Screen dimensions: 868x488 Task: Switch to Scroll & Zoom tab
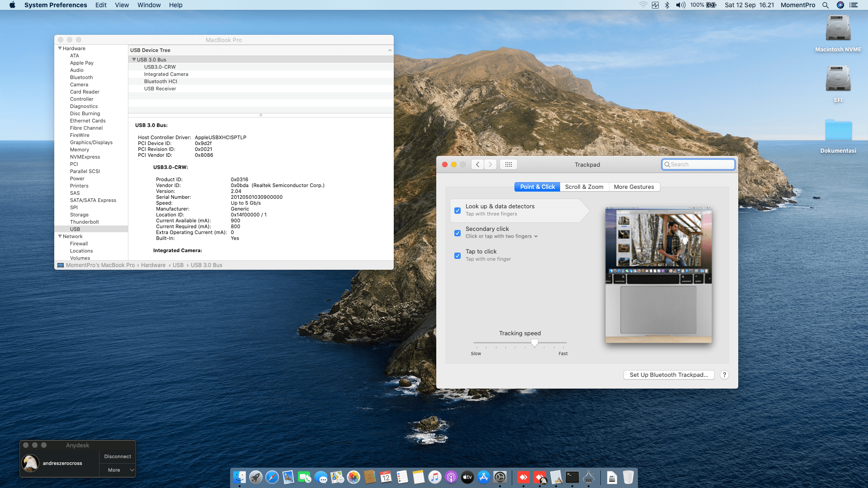tap(584, 187)
